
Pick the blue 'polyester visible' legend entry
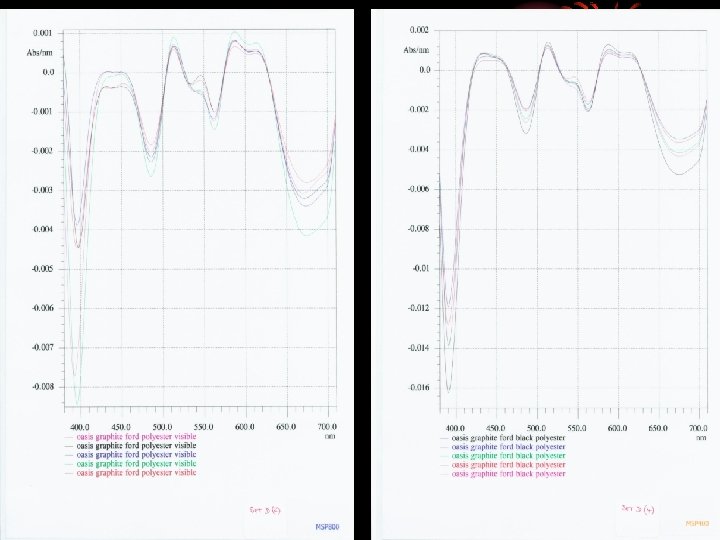point(136,455)
